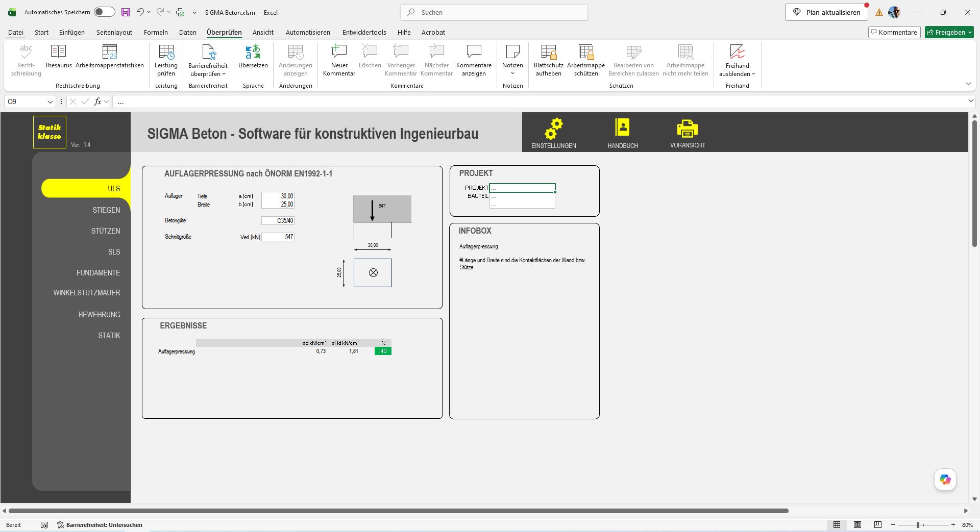
Task: Zoom out with the minus button
Action: (893, 525)
